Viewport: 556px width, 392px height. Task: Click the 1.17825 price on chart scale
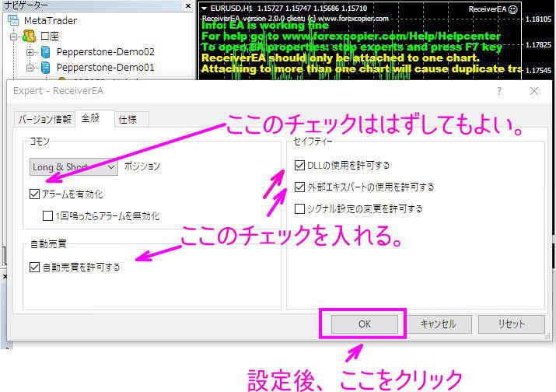538,44
